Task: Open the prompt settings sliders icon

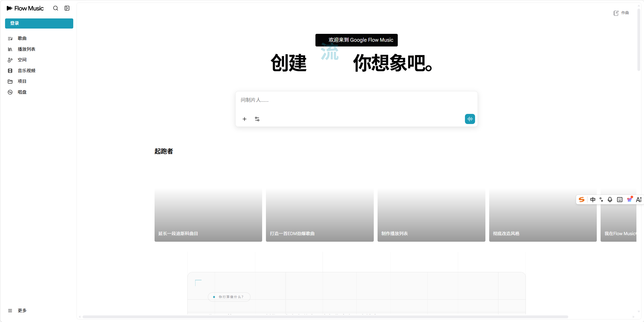Action: [257, 119]
